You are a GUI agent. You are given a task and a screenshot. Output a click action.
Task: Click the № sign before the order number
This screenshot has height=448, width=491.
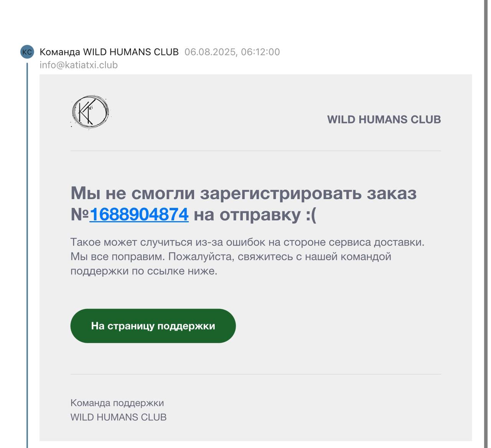point(80,215)
